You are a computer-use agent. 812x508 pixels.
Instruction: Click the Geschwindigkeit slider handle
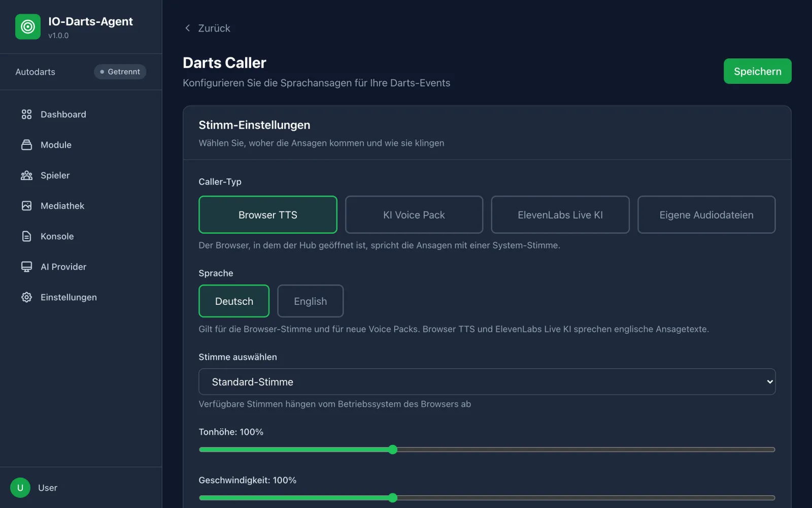tap(393, 498)
